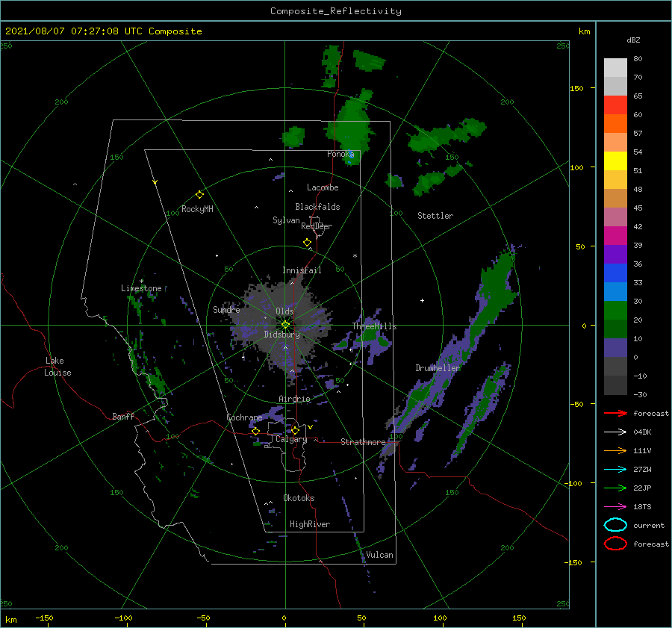The image size is (672, 628).
Task: Click yellow diamond marker beside Cochrane
Action: click(x=255, y=431)
